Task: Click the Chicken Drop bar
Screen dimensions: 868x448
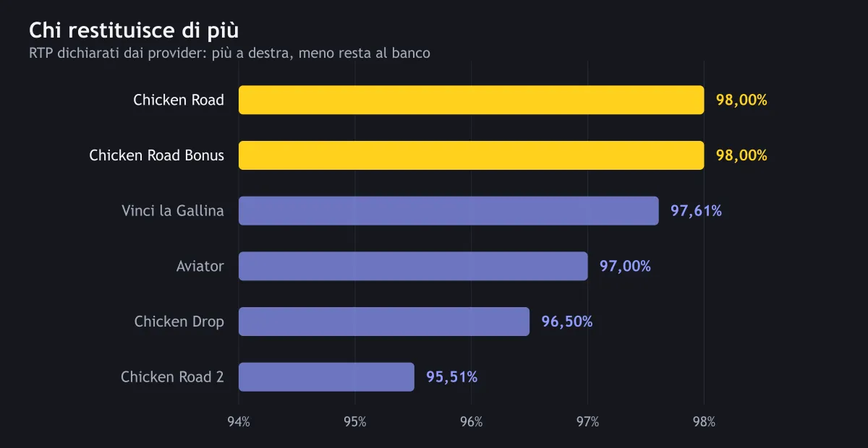Action: [x=384, y=322]
